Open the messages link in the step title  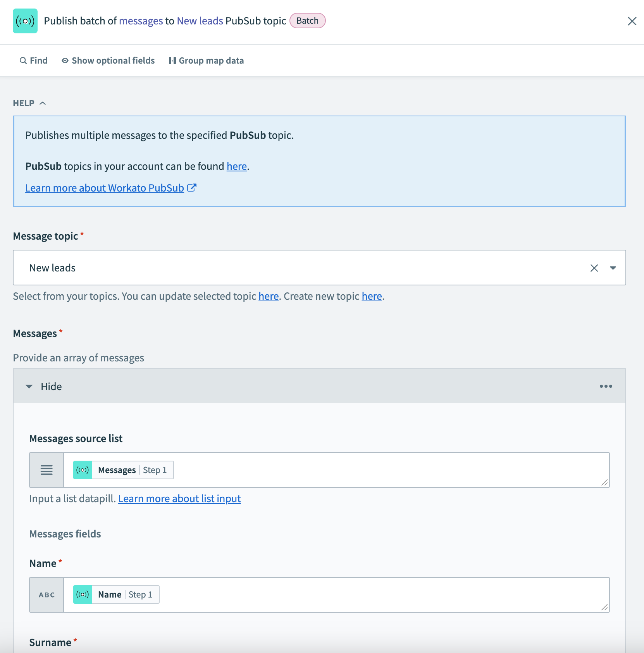[141, 21]
